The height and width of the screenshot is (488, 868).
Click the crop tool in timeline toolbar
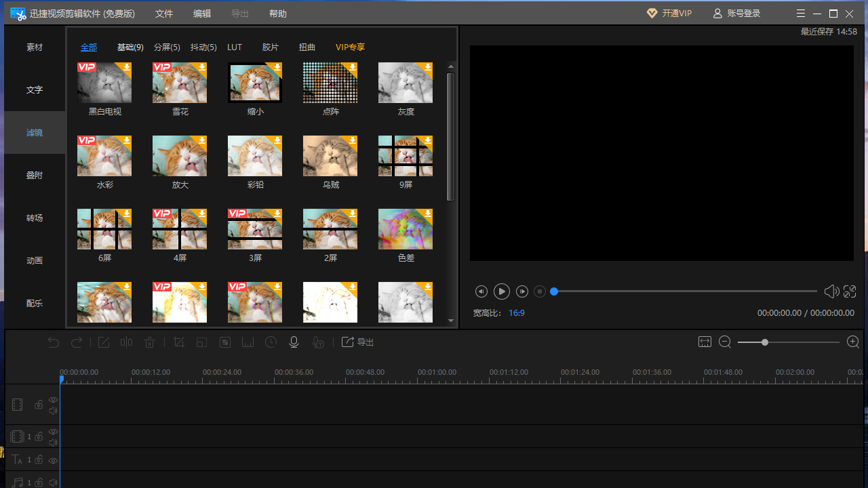pos(179,342)
